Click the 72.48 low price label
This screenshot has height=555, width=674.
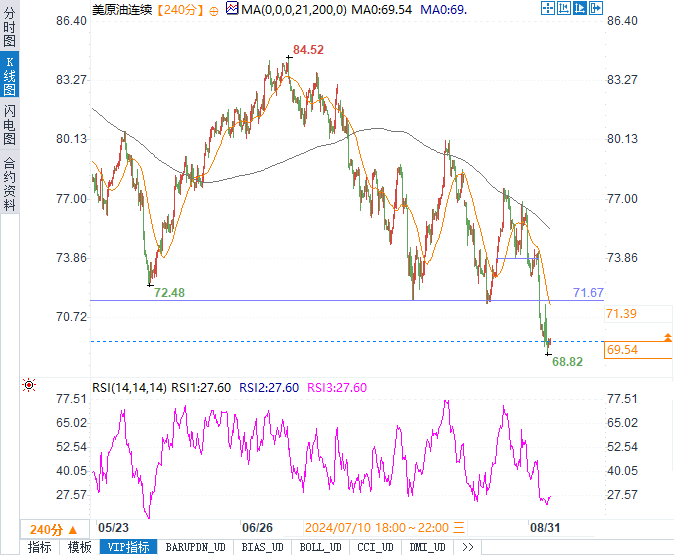pyautogui.click(x=169, y=293)
